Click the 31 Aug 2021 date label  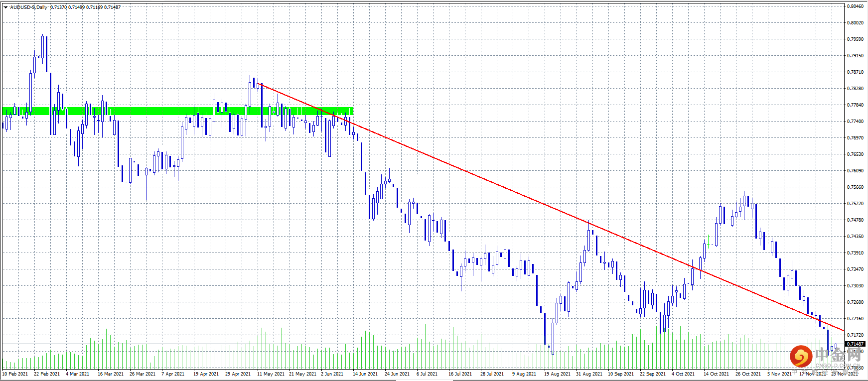(x=589, y=374)
